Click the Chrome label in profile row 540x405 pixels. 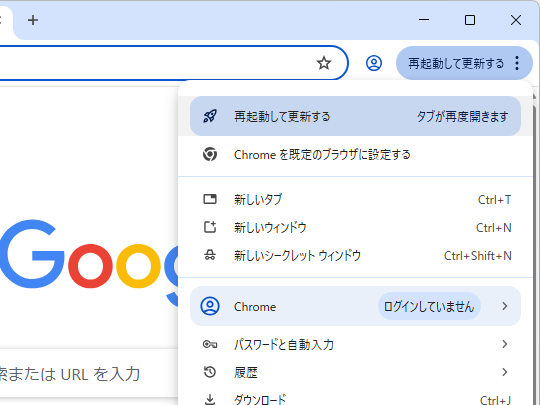click(255, 307)
